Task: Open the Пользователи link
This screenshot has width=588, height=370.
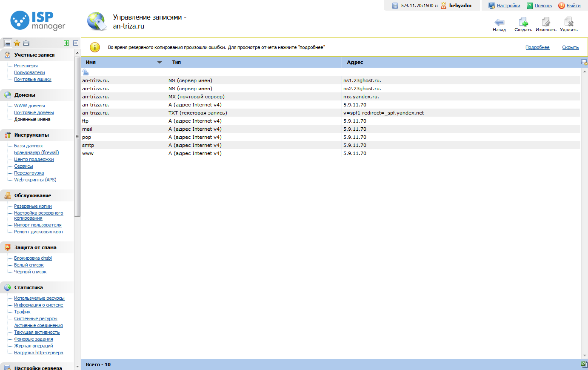Action: [29, 72]
